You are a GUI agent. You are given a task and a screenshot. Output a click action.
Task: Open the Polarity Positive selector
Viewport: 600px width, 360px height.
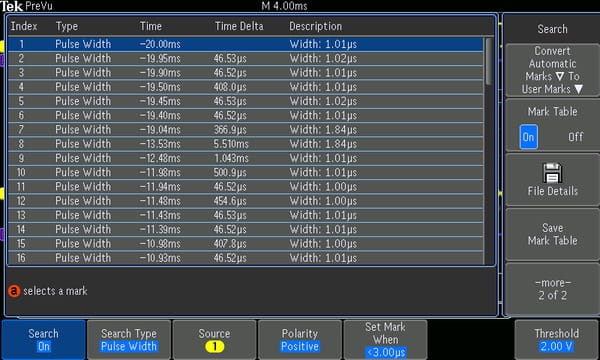pyautogui.click(x=300, y=340)
